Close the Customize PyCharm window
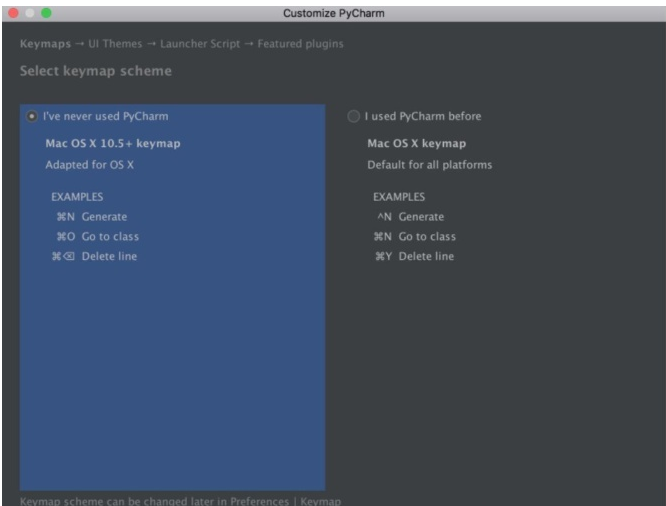 (x=14, y=13)
